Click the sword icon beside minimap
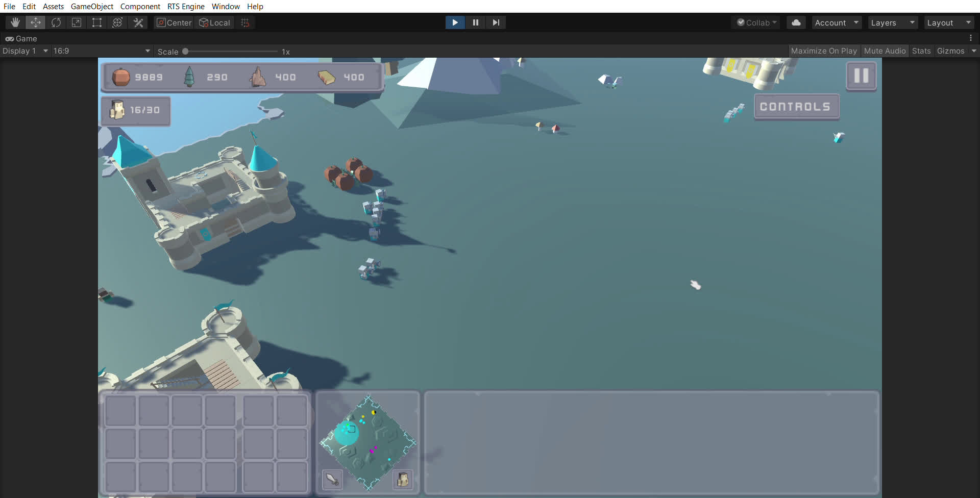The height and width of the screenshot is (498, 980). coord(332,480)
